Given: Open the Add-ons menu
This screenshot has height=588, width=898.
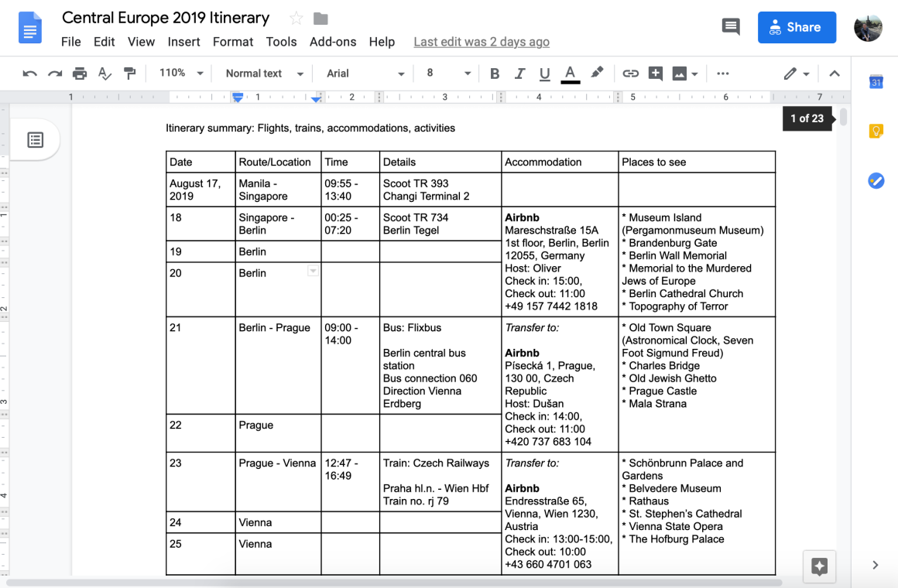Looking at the screenshot, I should (x=333, y=42).
